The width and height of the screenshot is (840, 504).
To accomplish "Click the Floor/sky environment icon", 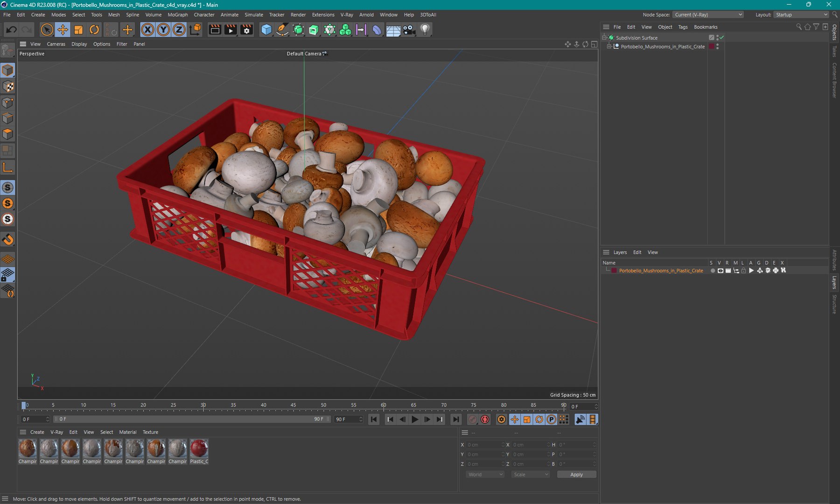I will [x=393, y=30].
